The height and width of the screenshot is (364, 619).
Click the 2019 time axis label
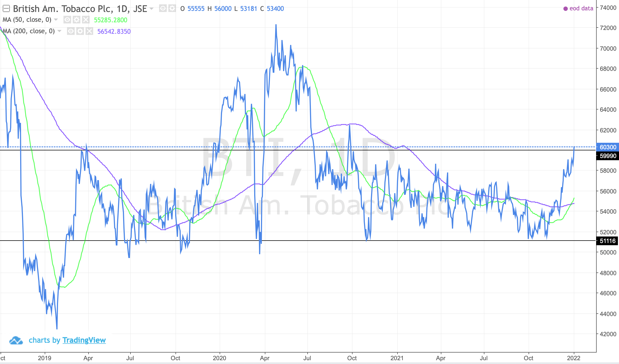pyautogui.click(x=44, y=358)
